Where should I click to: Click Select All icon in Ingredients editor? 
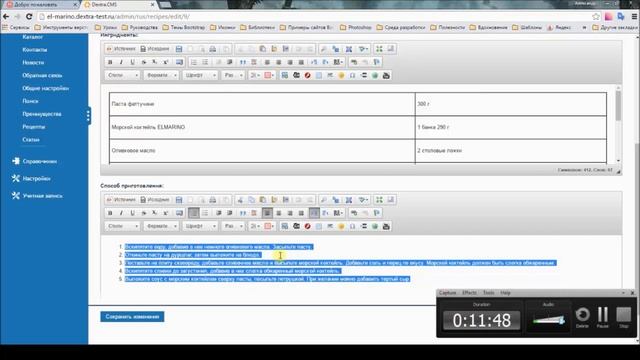click(x=349, y=49)
